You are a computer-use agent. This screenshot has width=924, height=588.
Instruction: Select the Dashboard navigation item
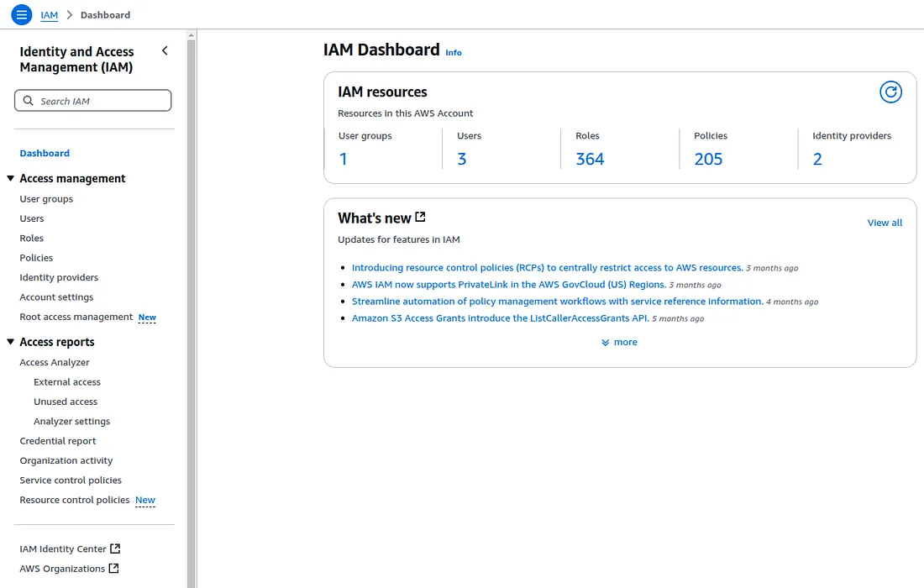coord(45,153)
